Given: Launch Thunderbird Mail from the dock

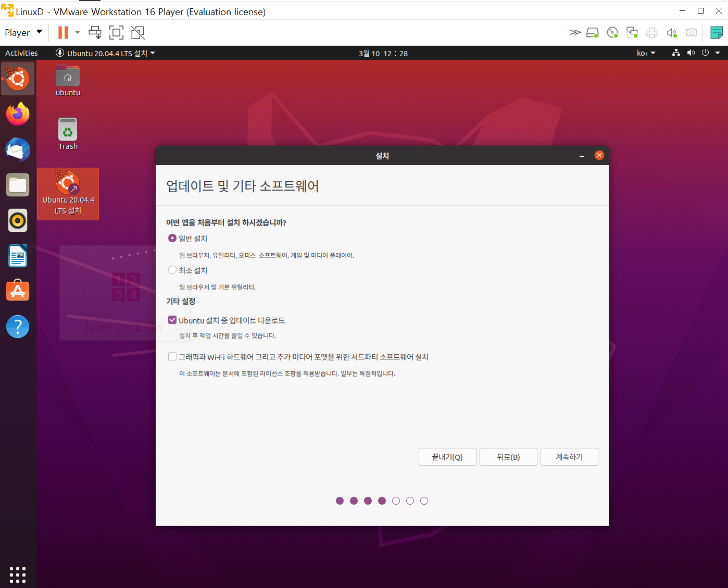Looking at the screenshot, I should (x=18, y=149).
